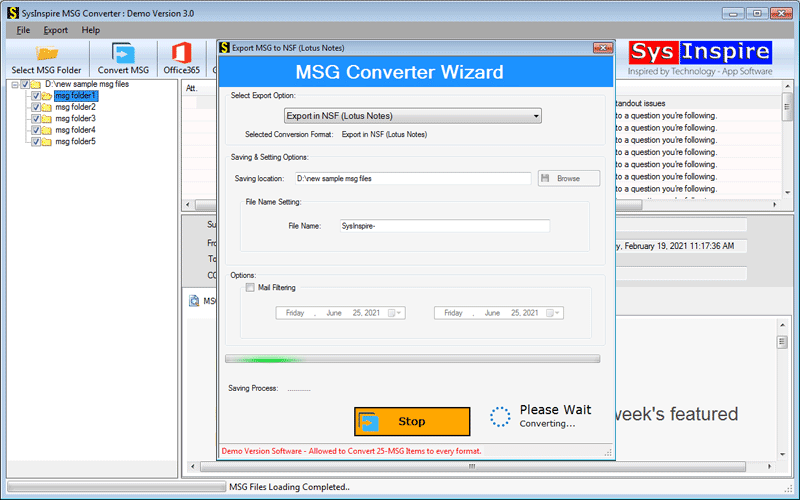The image size is (800, 500).
Task: Open the Office365 toolbar icon
Action: click(x=181, y=54)
